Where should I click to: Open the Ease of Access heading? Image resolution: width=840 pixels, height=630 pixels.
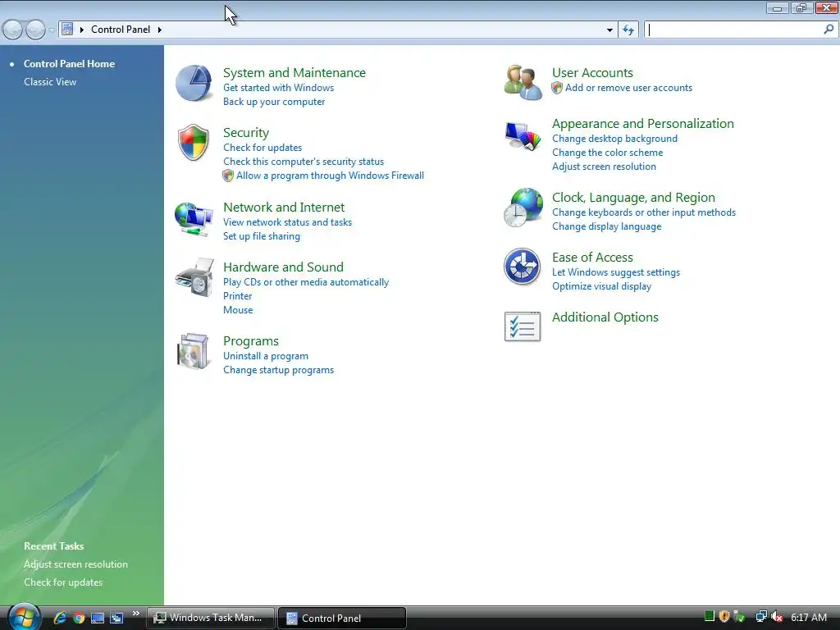[592, 257]
